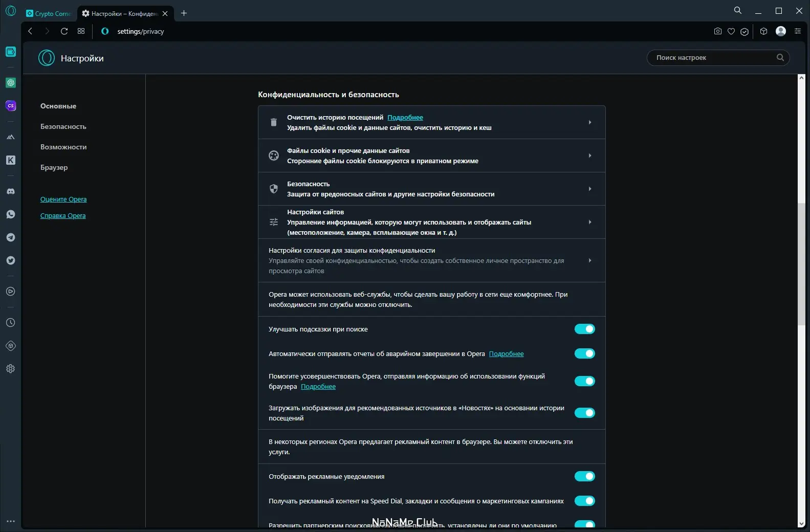Switch to the Crypto Corner tab
This screenshot has width=810, height=532.
click(50, 13)
